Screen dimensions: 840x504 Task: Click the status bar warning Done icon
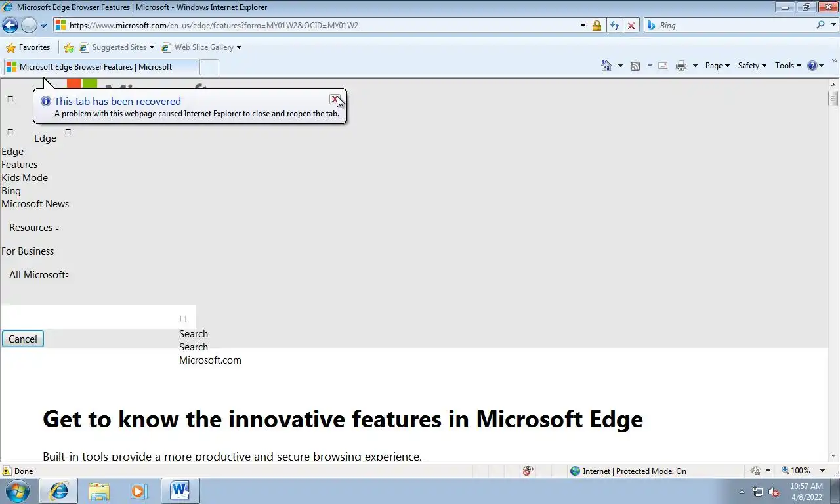pyautogui.click(x=7, y=471)
